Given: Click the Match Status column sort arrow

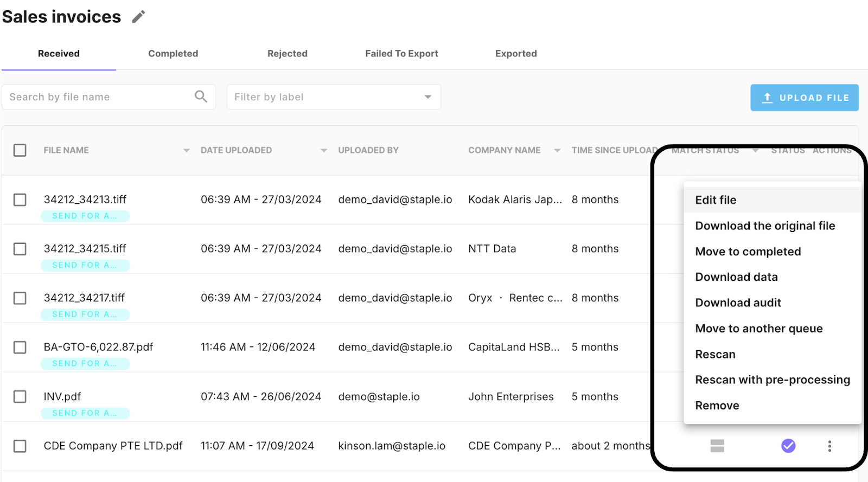Looking at the screenshot, I should tap(755, 150).
